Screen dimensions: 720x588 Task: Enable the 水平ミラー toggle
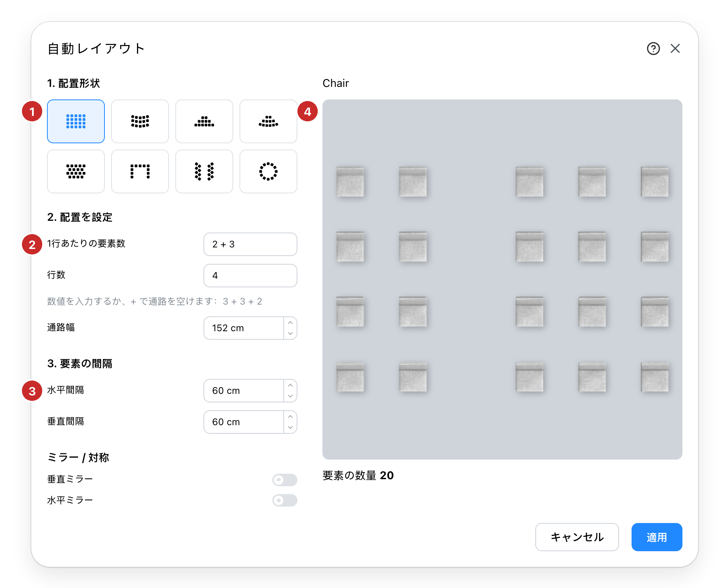pos(285,500)
